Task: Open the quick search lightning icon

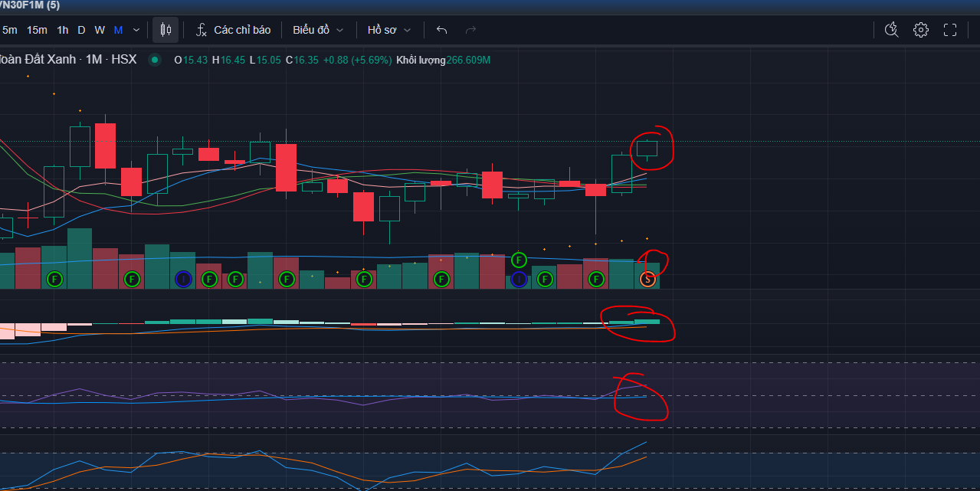Action: pyautogui.click(x=891, y=30)
